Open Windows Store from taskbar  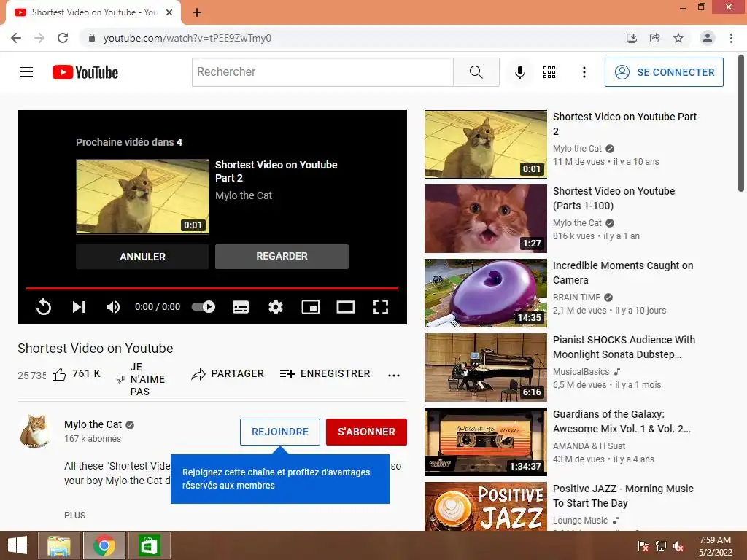[x=149, y=545]
